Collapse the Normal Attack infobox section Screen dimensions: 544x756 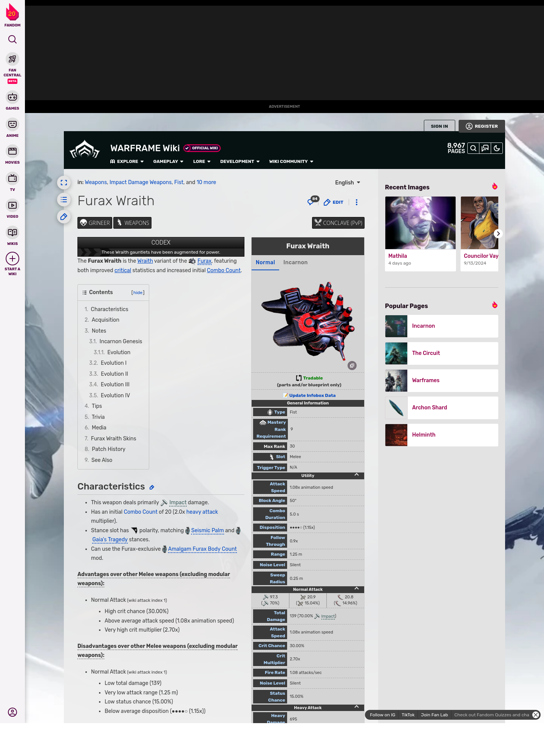tap(357, 589)
